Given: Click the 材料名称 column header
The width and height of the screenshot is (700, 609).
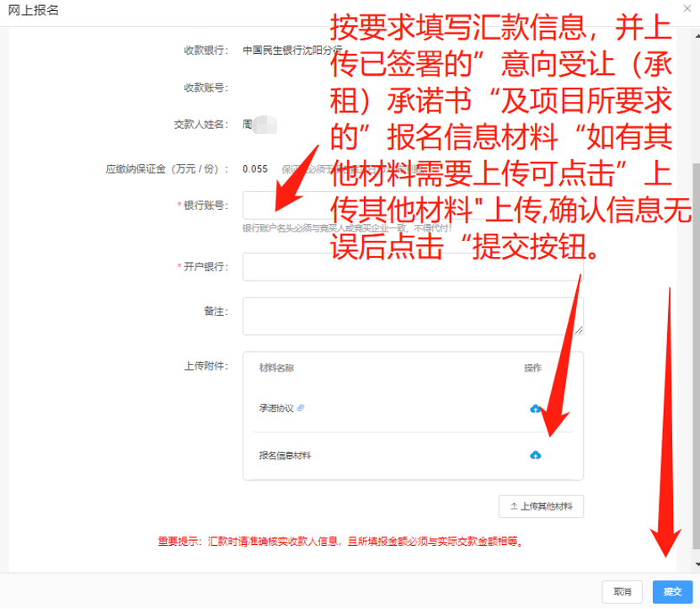Looking at the screenshot, I should [x=276, y=368].
